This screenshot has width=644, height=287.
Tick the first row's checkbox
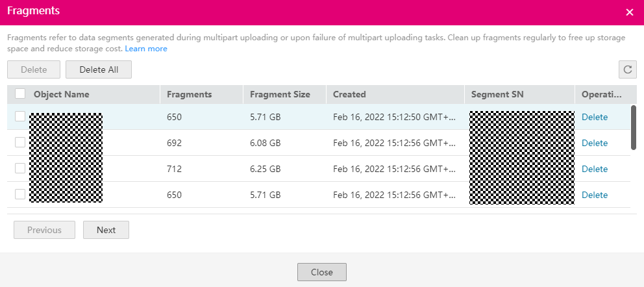pyautogui.click(x=20, y=116)
